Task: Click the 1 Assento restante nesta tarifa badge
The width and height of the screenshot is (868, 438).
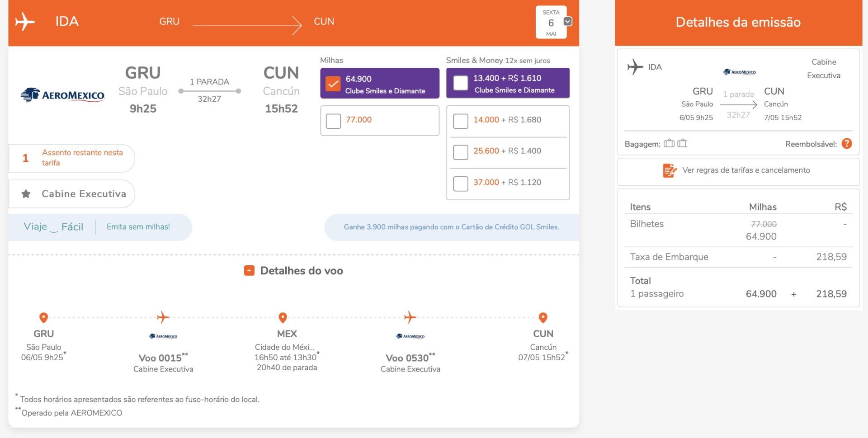Action: [71, 158]
